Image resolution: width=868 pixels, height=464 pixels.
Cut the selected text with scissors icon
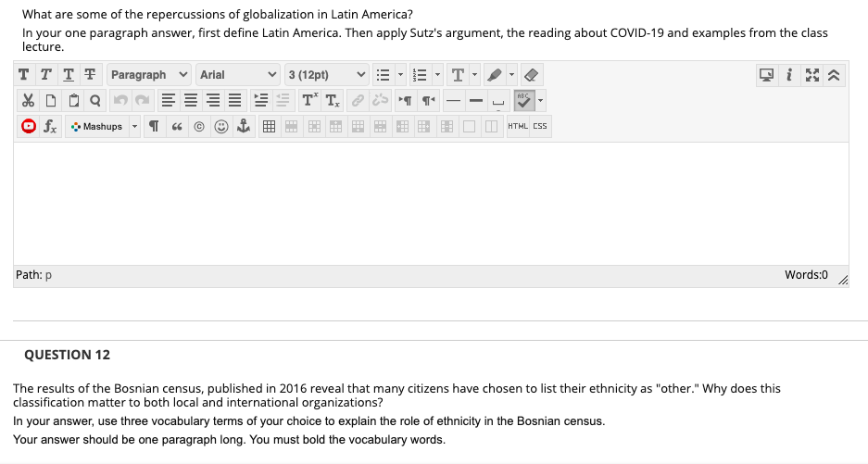point(28,100)
